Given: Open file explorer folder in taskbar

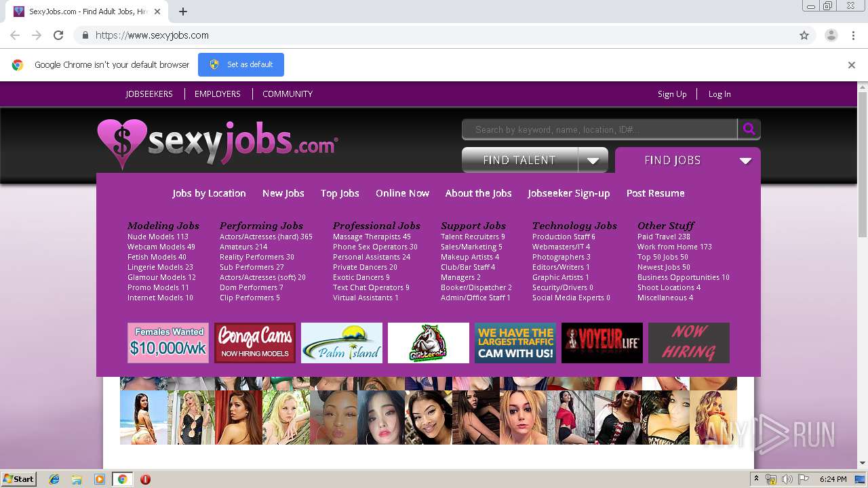Looking at the screenshot, I should (x=77, y=479).
